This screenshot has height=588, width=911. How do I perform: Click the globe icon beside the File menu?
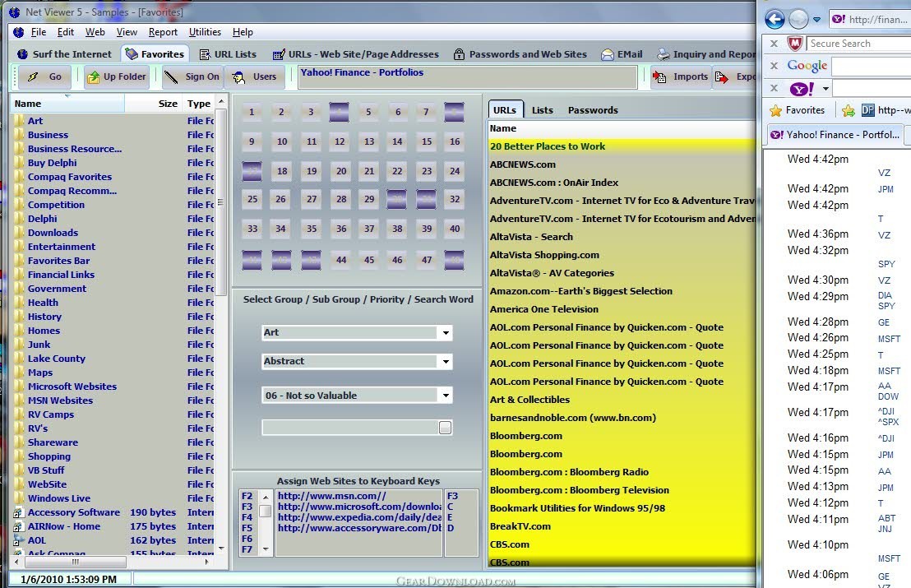[19, 32]
